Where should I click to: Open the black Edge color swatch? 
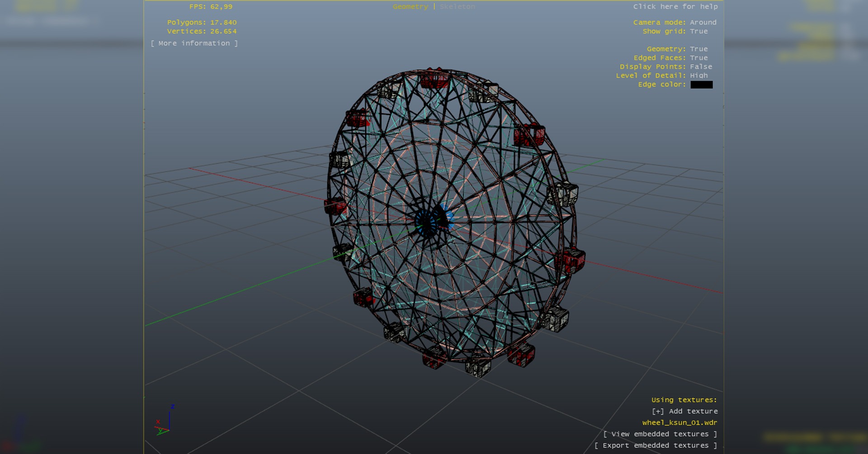tap(701, 85)
